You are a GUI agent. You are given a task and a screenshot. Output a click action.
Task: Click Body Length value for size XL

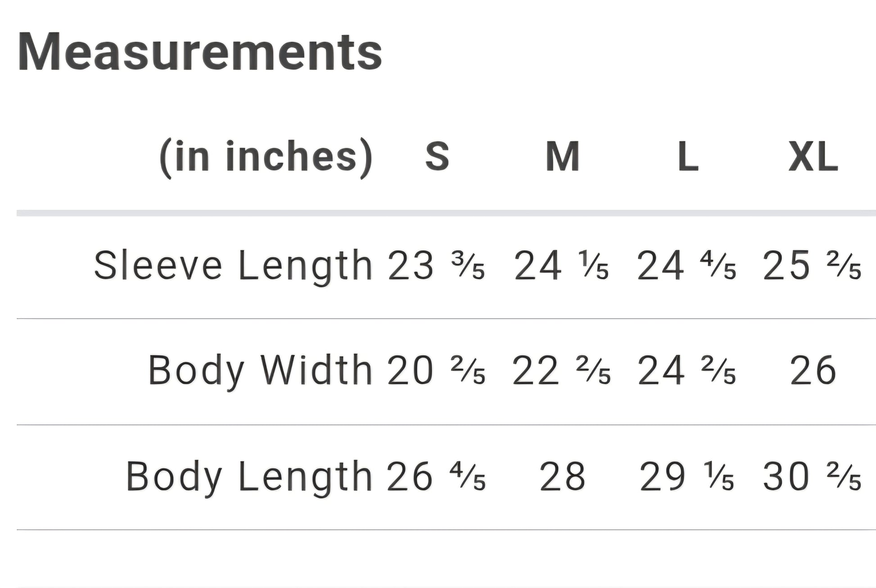812,476
